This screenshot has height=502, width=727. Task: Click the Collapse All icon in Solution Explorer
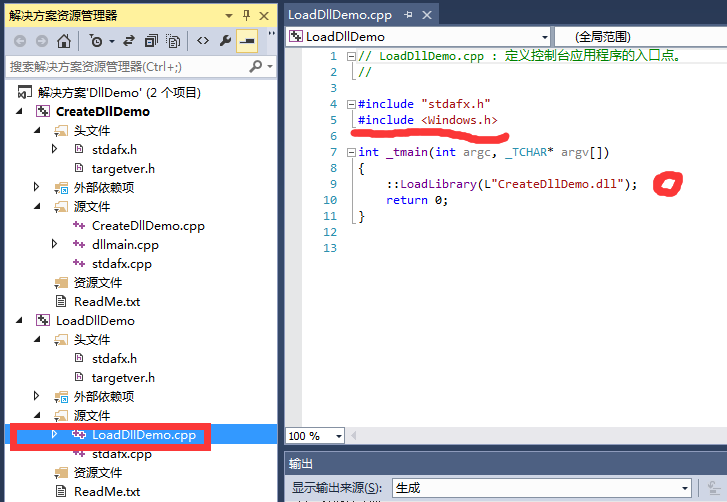coord(151,41)
